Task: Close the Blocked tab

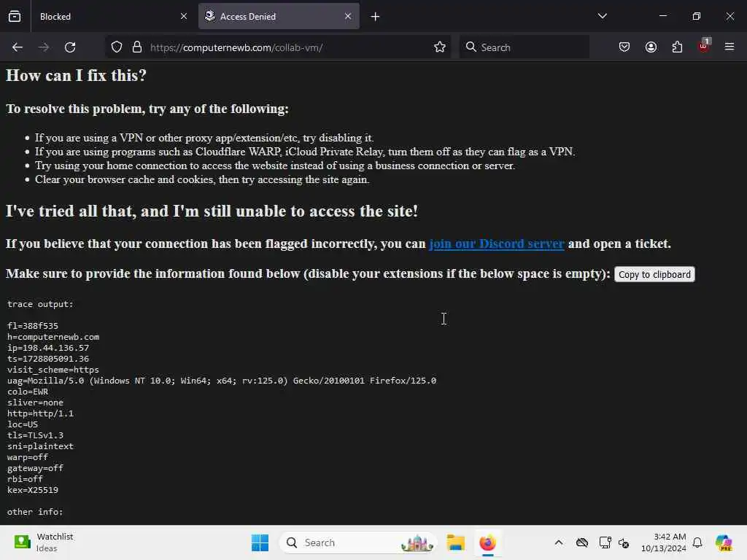Action: [x=183, y=16]
